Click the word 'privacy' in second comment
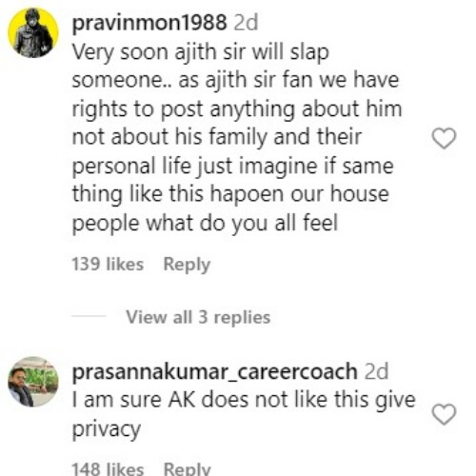This screenshot has height=476, width=476. pos(107,429)
